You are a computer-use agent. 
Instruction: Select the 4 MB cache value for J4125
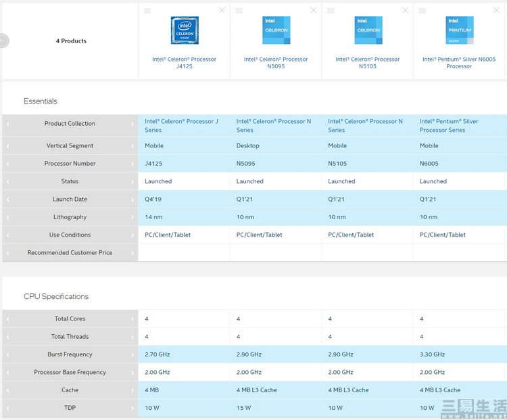point(151,390)
